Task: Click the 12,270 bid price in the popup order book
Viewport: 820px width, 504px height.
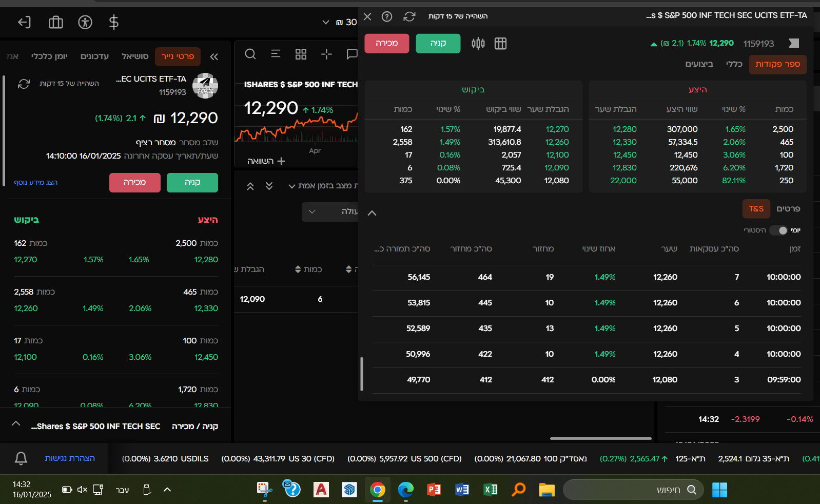Action: (x=557, y=129)
